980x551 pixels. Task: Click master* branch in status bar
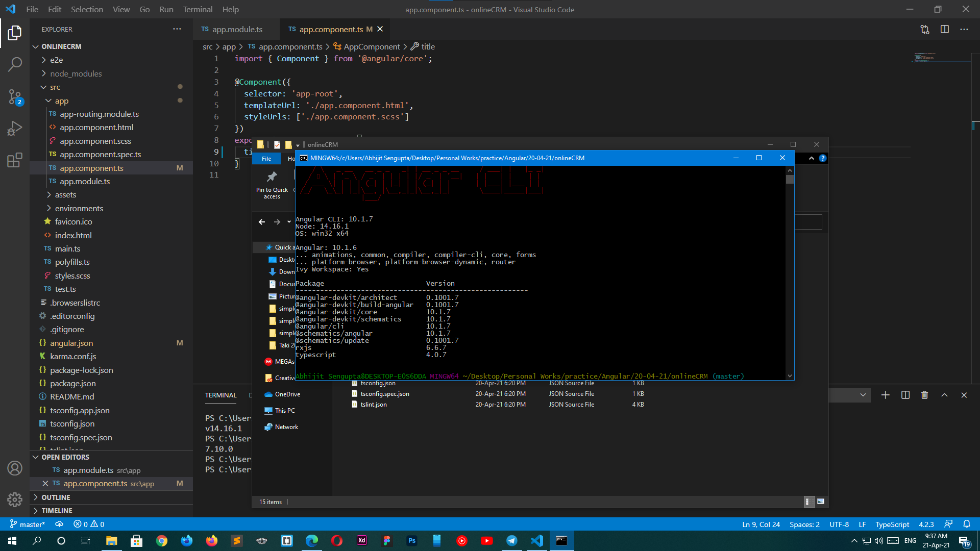(x=28, y=524)
